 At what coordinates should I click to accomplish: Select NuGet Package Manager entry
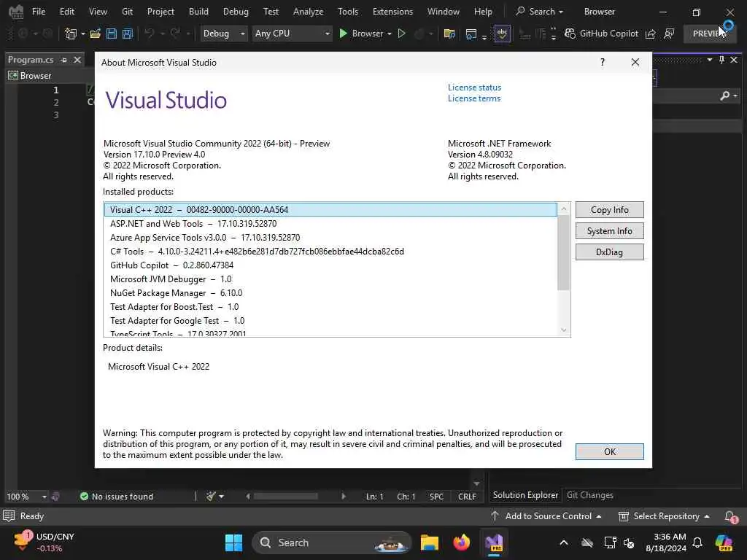click(330, 293)
